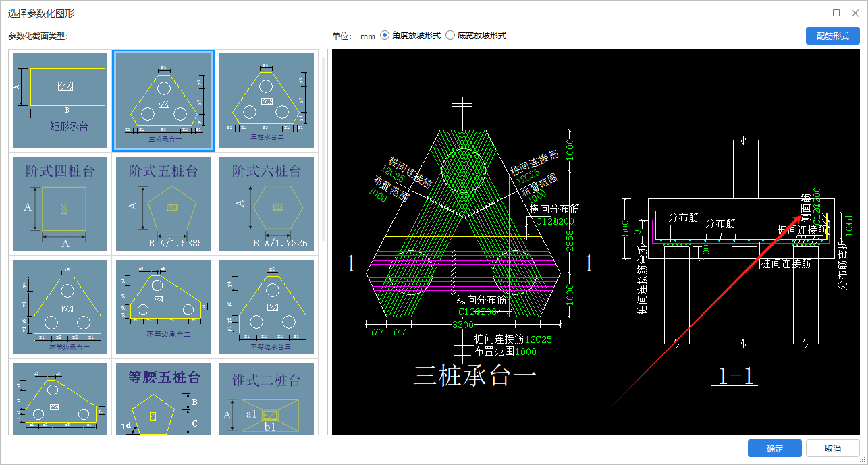Cancel the dialog with 取消
The image size is (868, 465).
point(832,448)
